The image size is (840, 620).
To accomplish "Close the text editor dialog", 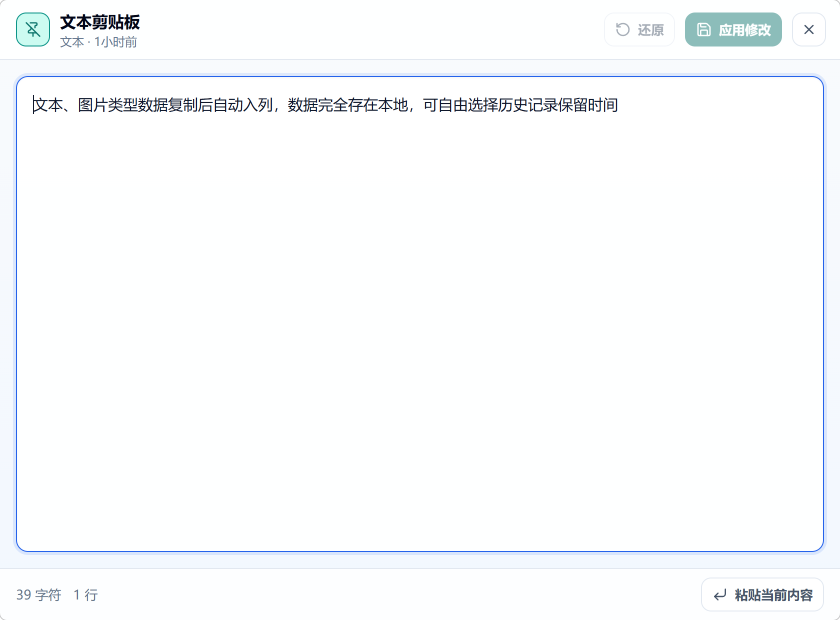I will (809, 29).
